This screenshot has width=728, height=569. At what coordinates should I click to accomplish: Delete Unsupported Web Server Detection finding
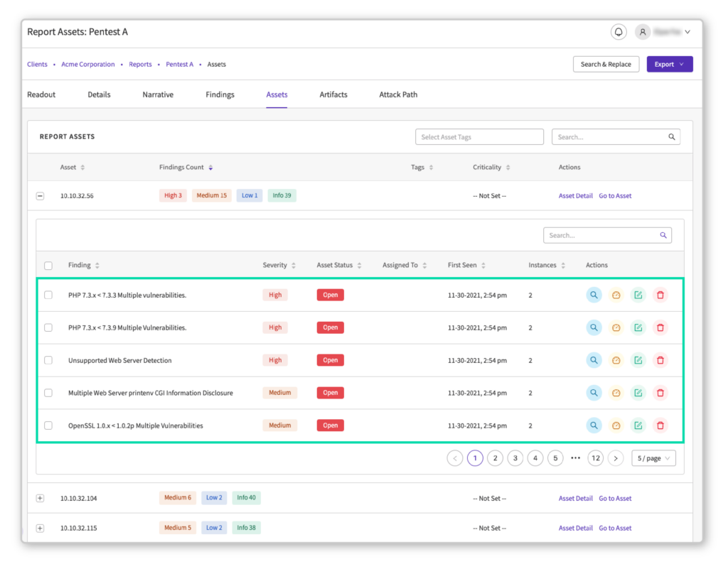[660, 360]
